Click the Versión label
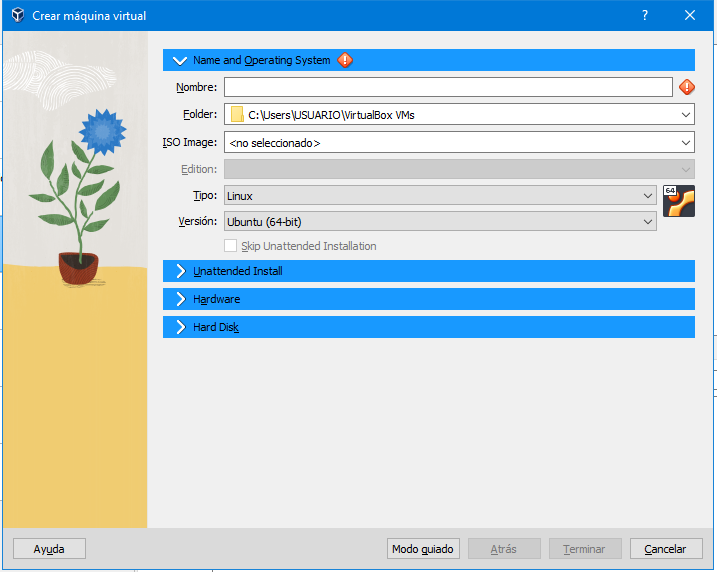 (x=198, y=221)
